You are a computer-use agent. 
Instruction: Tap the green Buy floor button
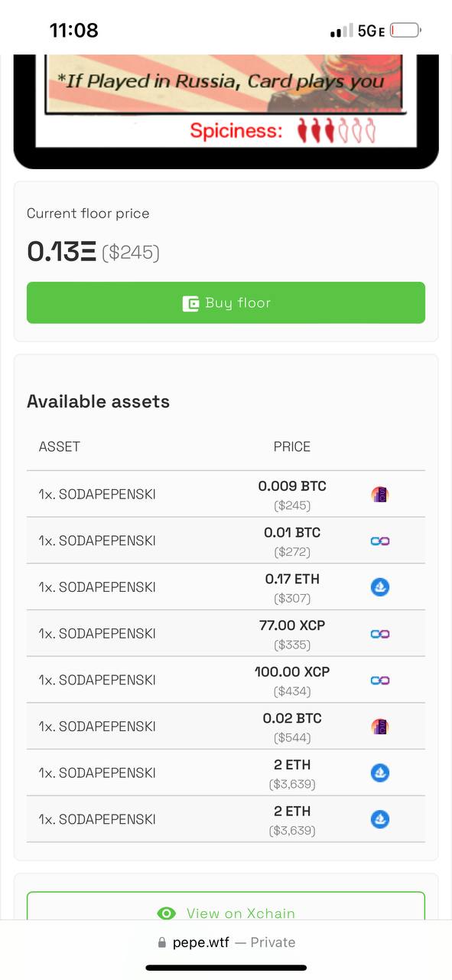pyautogui.click(x=226, y=302)
